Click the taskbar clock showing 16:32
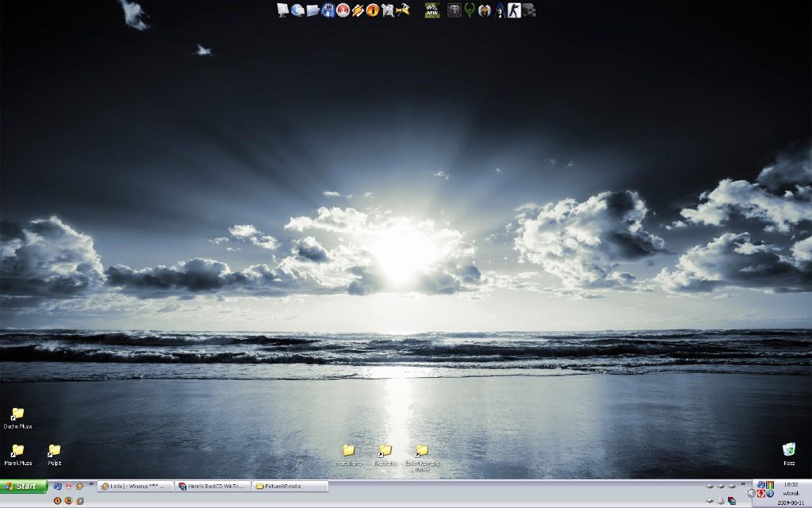 tap(791, 483)
